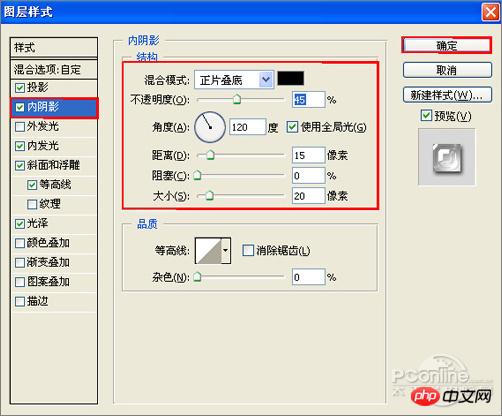Click the style preview thumbnail

pyautogui.click(x=447, y=157)
